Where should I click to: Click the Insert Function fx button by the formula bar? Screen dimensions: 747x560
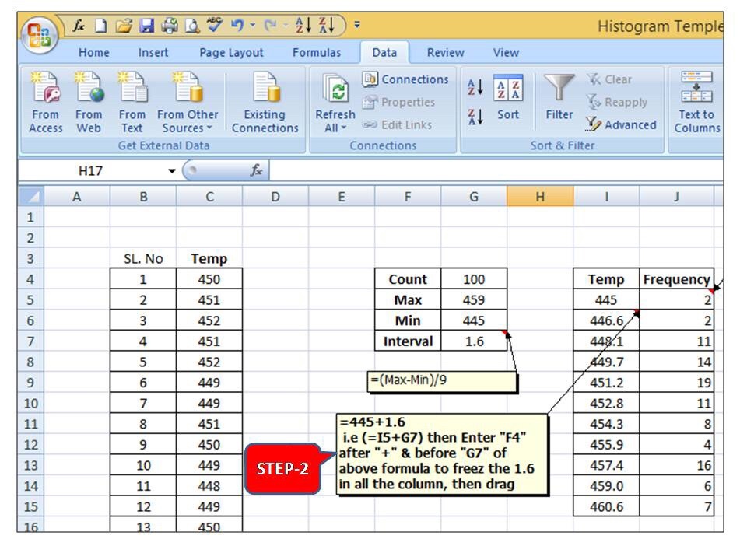coord(256,170)
